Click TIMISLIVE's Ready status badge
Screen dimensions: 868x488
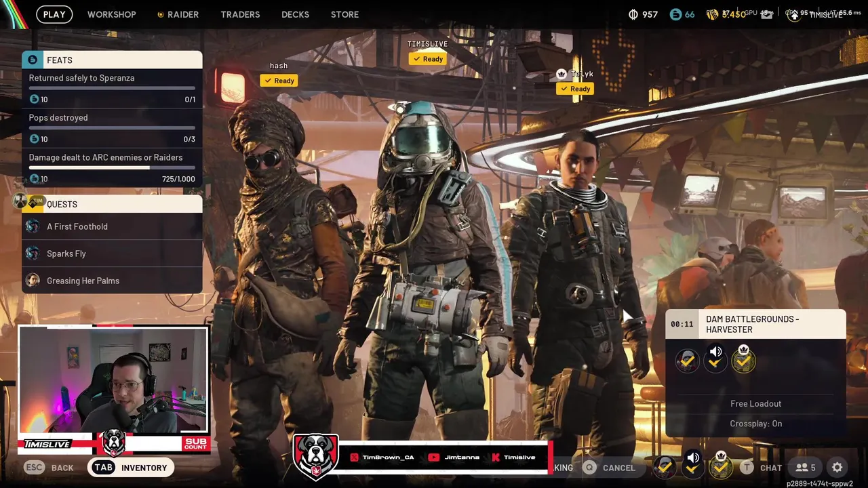tap(427, 59)
